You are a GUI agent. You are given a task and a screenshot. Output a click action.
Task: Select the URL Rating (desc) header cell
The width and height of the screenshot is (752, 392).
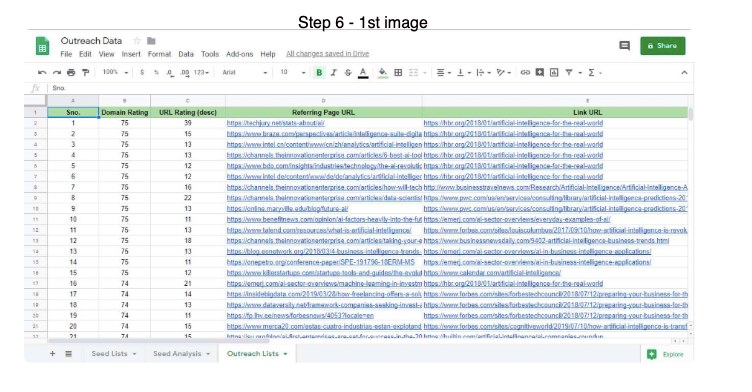(x=188, y=112)
